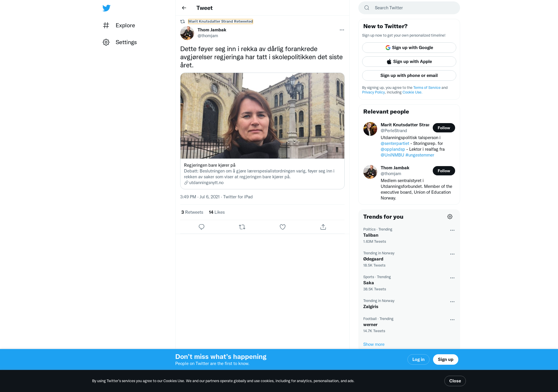Open more options for Taliban trend
The image size is (558, 392).
coord(452,230)
